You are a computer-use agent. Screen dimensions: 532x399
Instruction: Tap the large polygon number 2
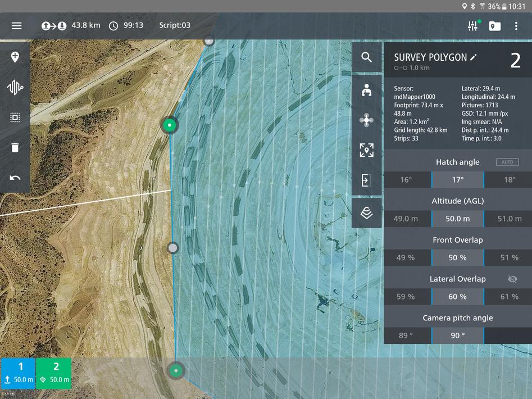(515, 61)
